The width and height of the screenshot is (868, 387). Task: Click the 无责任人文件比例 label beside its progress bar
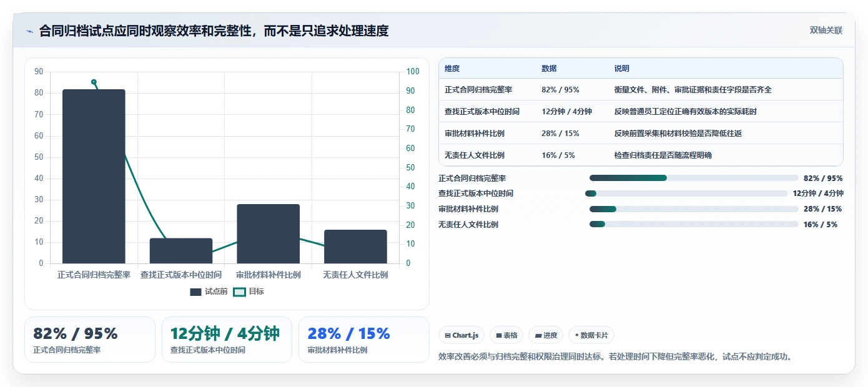pyautogui.click(x=468, y=225)
